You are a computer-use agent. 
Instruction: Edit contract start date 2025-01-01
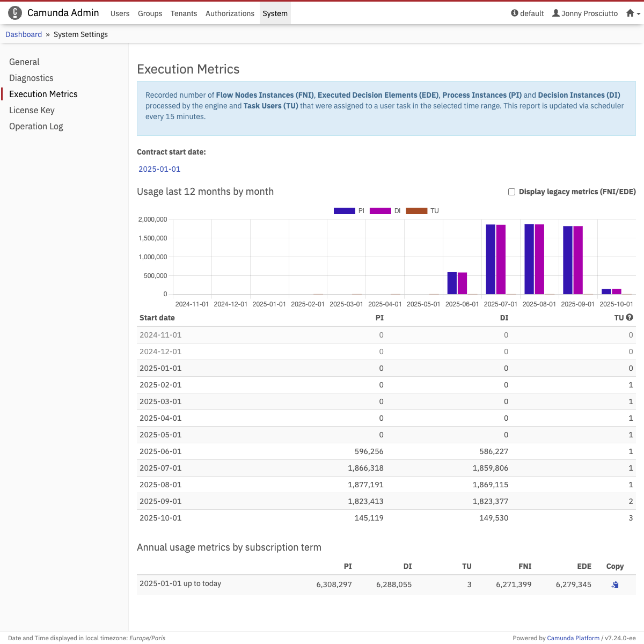click(x=159, y=169)
